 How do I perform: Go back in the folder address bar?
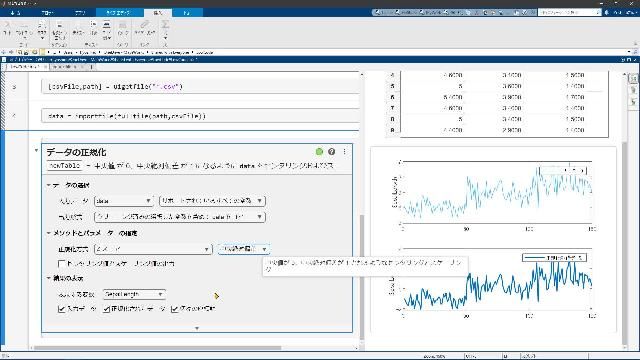coord(4,52)
